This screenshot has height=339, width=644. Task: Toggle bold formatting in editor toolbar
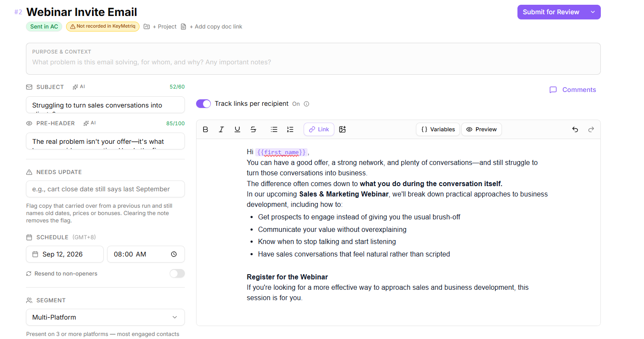click(206, 129)
